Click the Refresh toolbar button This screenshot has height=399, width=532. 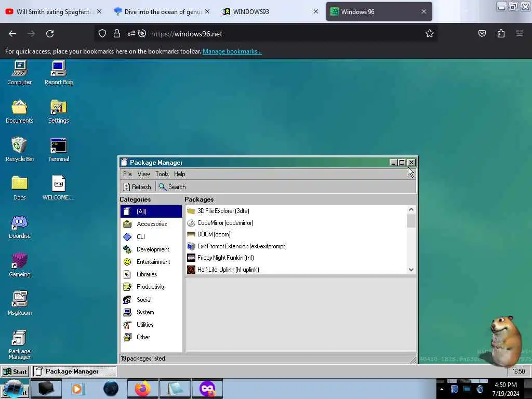pyautogui.click(x=137, y=187)
